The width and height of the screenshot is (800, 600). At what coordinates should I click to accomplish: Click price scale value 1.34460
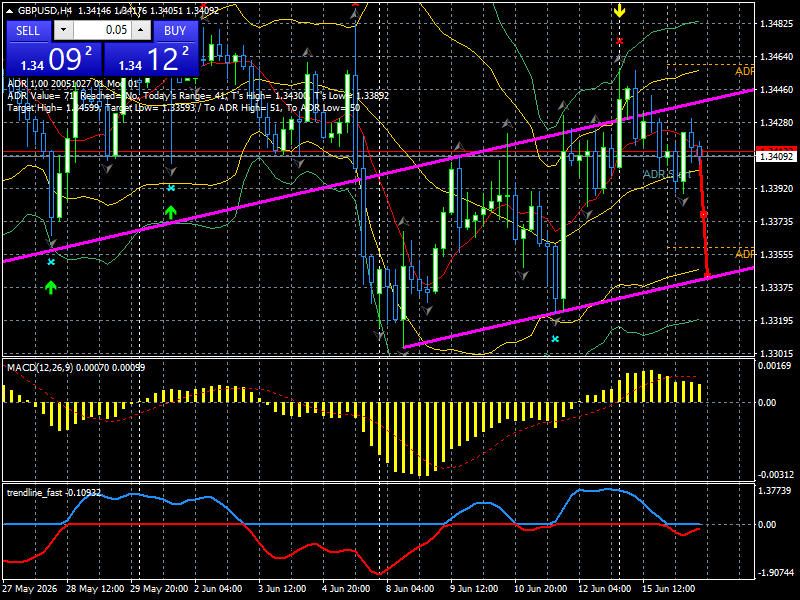click(777, 89)
